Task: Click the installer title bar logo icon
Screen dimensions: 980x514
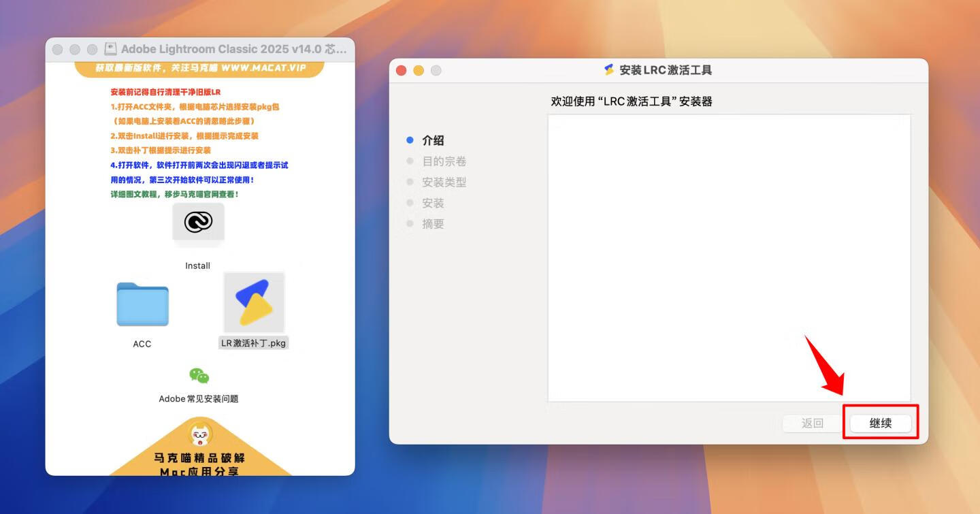Action: pos(609,69)
